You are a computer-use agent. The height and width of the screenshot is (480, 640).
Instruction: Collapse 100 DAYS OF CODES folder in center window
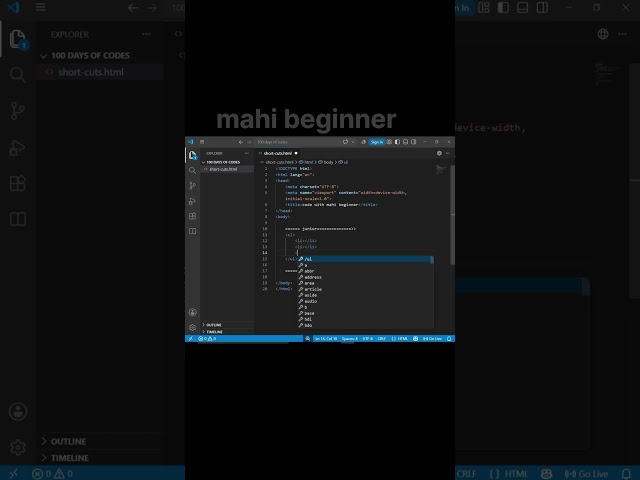227,162
